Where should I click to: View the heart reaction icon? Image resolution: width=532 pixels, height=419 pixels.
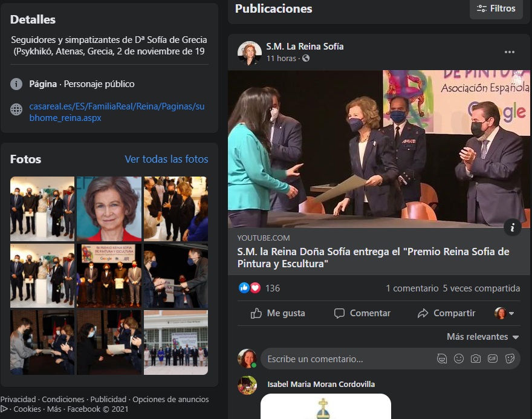click(255, 288)
